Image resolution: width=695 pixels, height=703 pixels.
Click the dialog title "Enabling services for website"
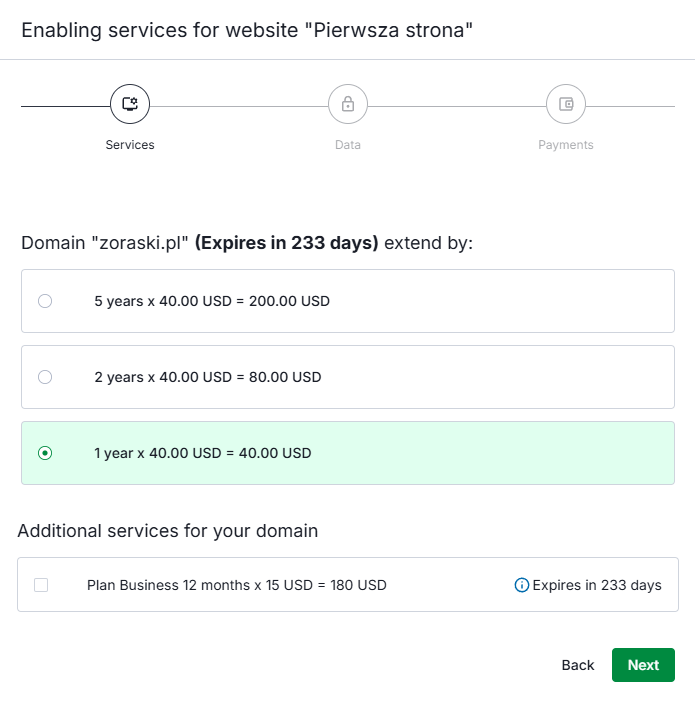point(246,30)
